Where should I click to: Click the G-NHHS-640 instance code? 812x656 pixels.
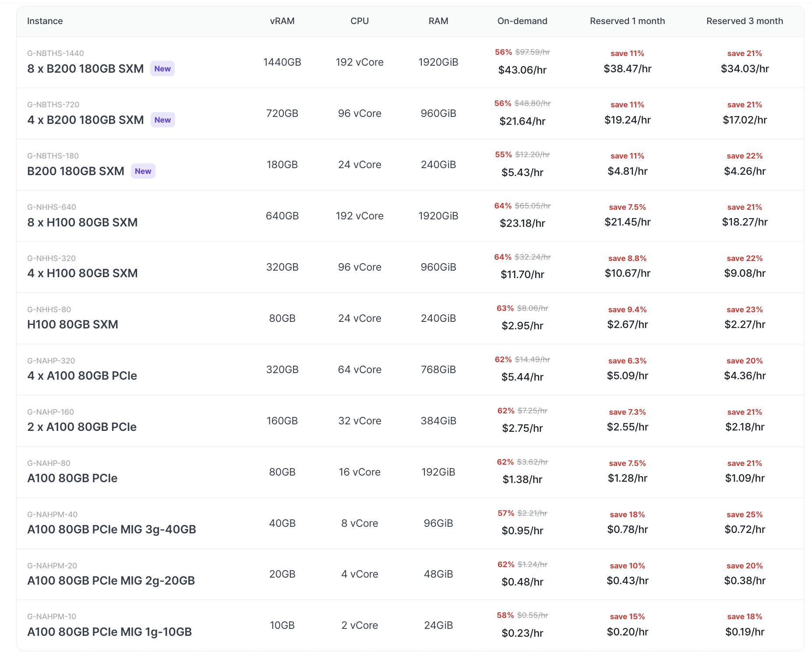[52, 207]
